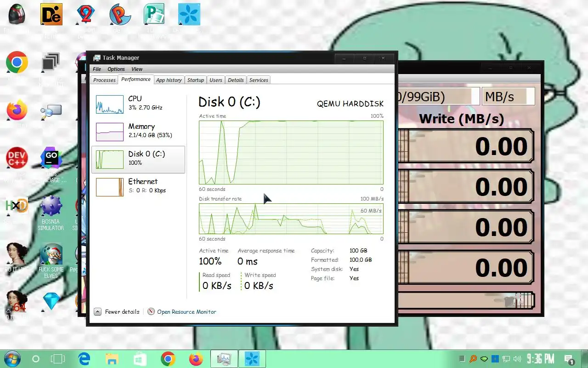The height and width of the screenshot is (368, 588).
Task: Open the GoLand desktop shortcut
Action: click(51, 158)
